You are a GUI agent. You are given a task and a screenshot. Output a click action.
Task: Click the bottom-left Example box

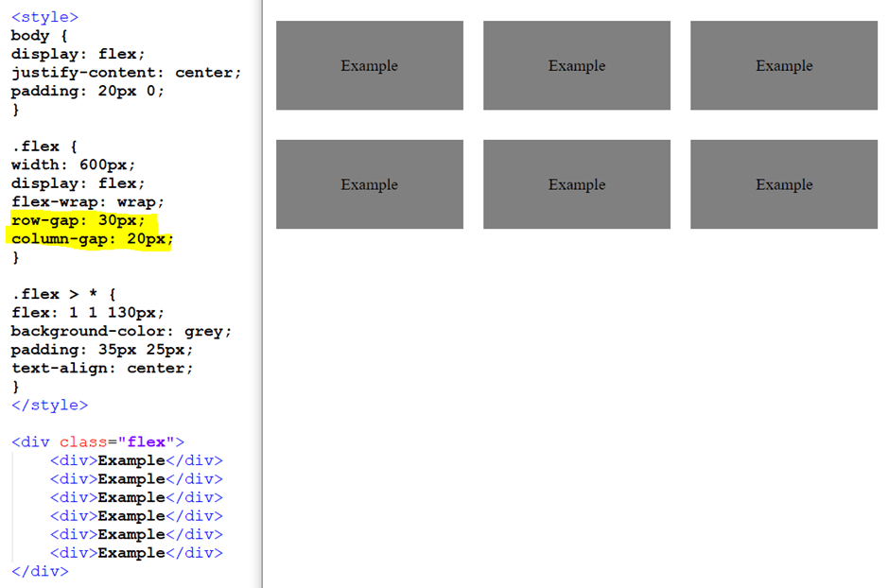[x=369, y=184]
